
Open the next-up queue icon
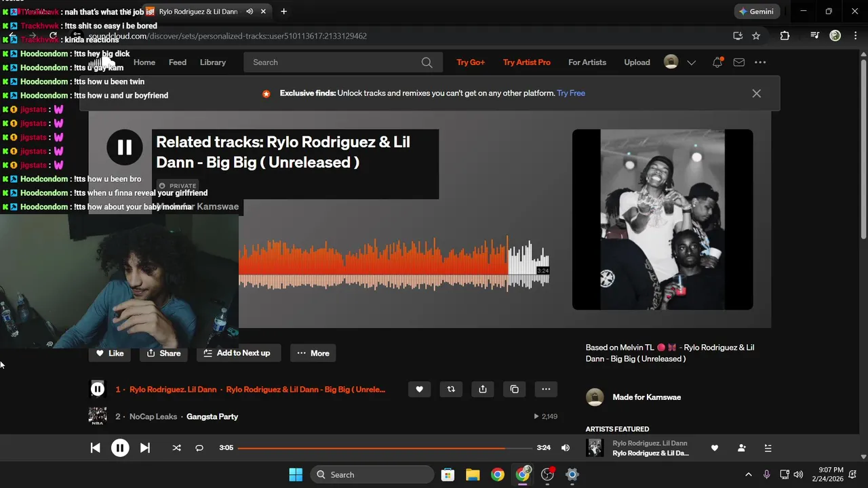[768, 448]
